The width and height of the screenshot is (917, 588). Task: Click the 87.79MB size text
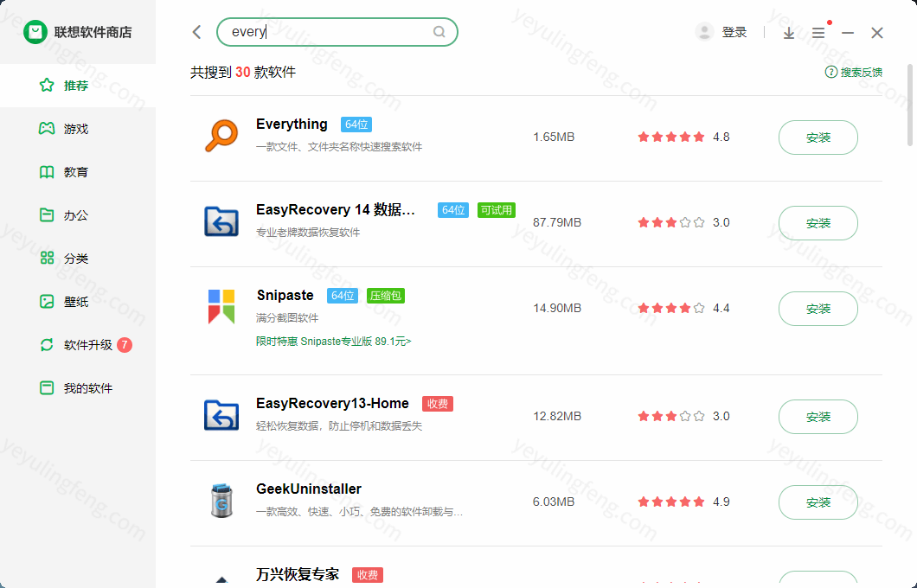pos(557,222)
